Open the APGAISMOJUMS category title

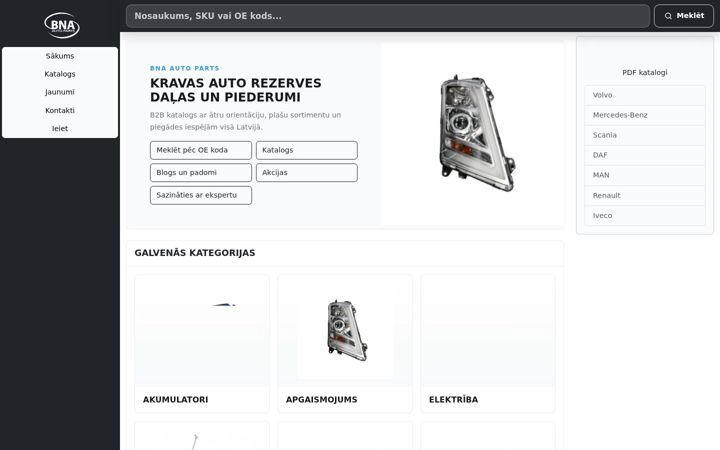tap(321, 399)
